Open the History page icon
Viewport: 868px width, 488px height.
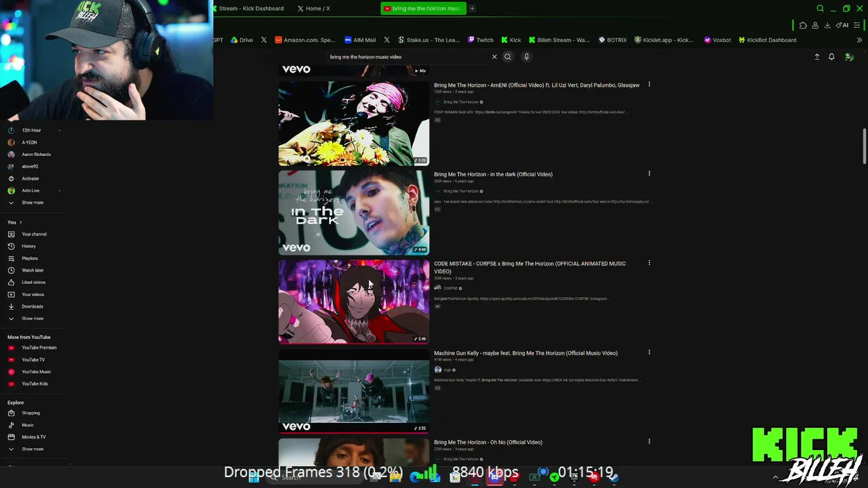(x=11, y=246)
